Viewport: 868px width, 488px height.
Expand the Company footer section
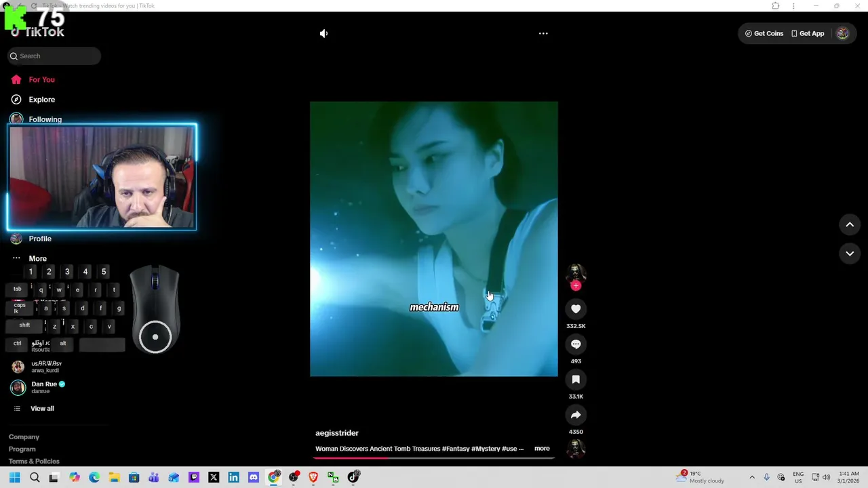[24, 437]
